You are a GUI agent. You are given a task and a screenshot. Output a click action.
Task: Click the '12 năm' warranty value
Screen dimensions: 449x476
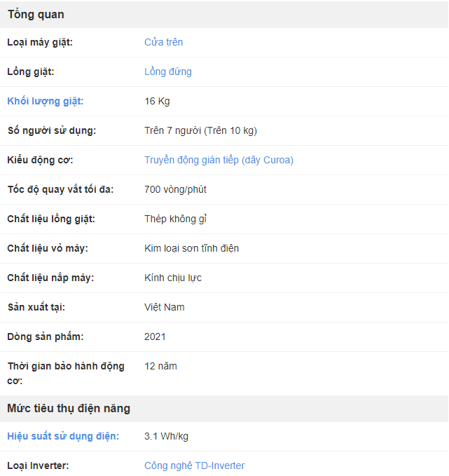point(160,366)
